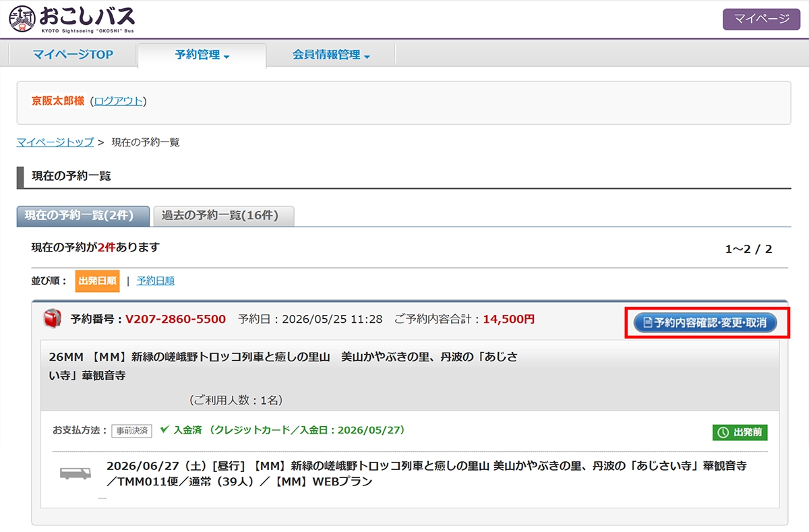Click the red bus icon beside 予約番号
The height and width of the screenshot is (532, 809).
[52, 319]
